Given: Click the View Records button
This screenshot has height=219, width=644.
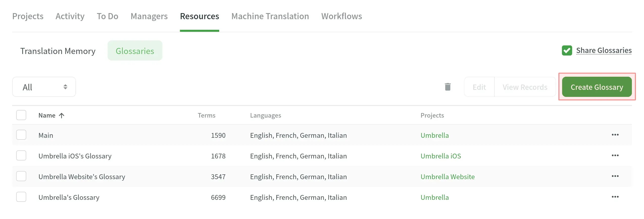Looking at the screenshot, I should 525,87.
